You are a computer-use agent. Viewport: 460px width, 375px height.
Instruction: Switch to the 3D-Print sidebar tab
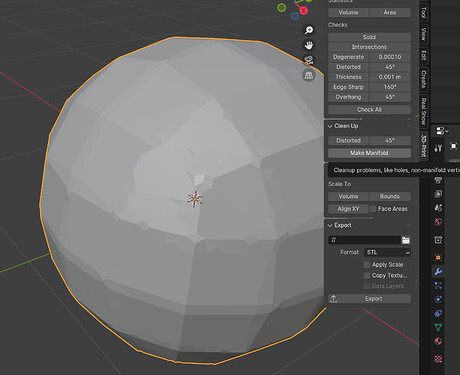tap(423, 146)
